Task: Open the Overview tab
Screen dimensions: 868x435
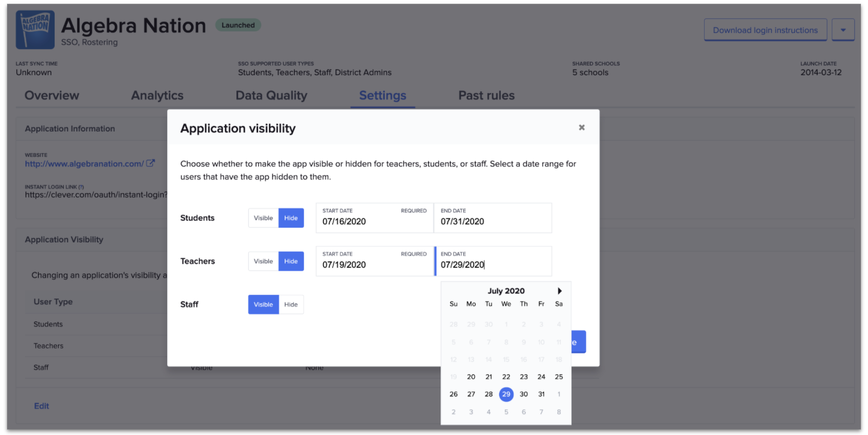Action: click(x=52, y=96)
